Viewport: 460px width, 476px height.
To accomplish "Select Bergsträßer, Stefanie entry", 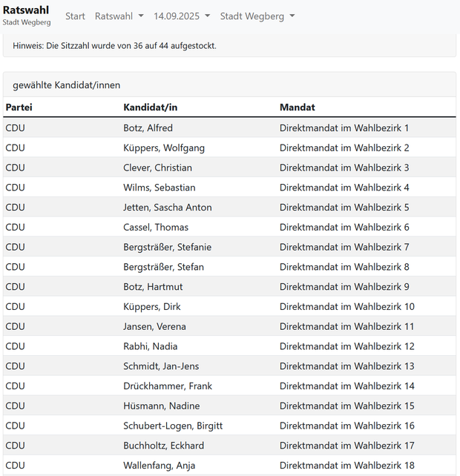I will tap(167, 247).
